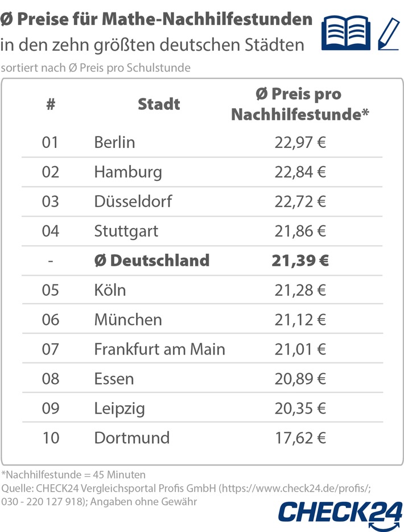Click the Stadt column header
Image resolution: width=404 pixels, height=532 pixels.
[x=159, y=105]
